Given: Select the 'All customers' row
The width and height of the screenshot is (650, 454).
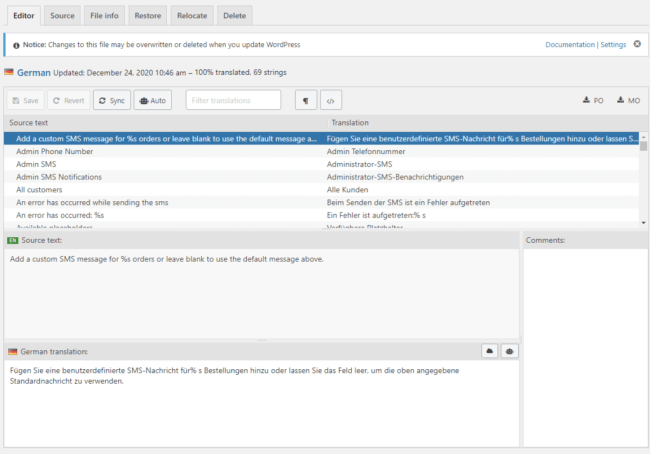Looking at the screenshot, I should pos(322,190).
